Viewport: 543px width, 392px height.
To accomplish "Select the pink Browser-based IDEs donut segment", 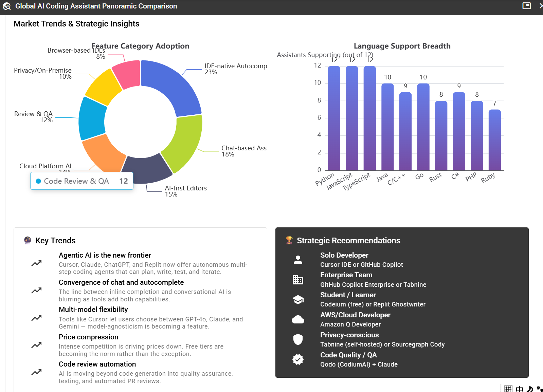I will 127,74.
